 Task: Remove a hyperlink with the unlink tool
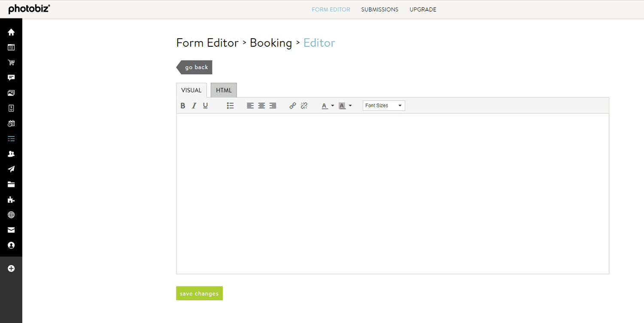[x=304, y=105]
